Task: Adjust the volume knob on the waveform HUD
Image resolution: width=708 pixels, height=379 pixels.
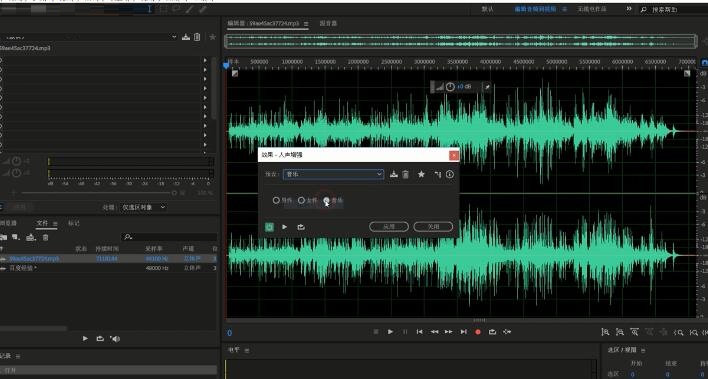Action: click(x=450, y=87)
